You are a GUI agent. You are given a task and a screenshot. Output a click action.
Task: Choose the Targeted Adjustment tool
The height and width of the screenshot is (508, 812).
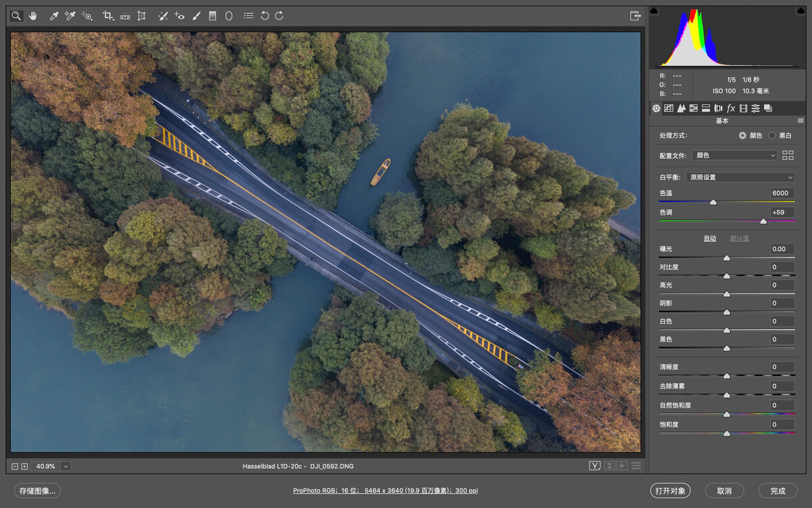[x=87, y=15]
